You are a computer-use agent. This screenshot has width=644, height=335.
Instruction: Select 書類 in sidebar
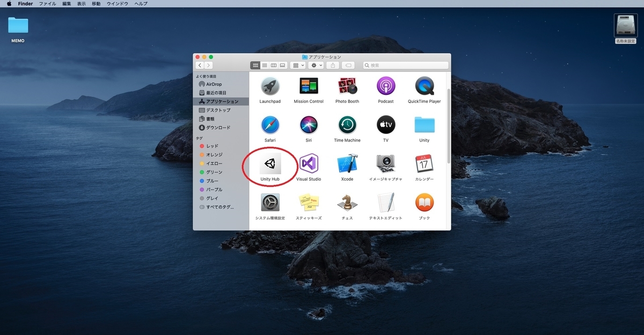click(221, 119)
